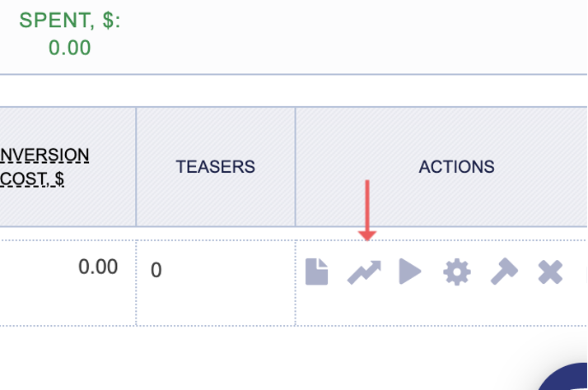Click the underlined COST, $ text
588x390 pixels.
33,179
